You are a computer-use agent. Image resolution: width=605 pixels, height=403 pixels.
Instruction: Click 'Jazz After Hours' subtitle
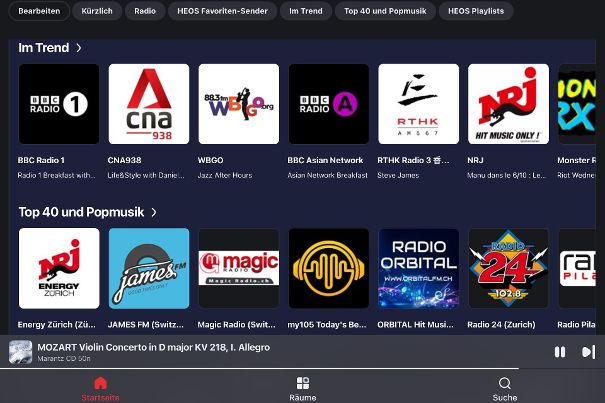pyautogui.click(x=225, y=175)
